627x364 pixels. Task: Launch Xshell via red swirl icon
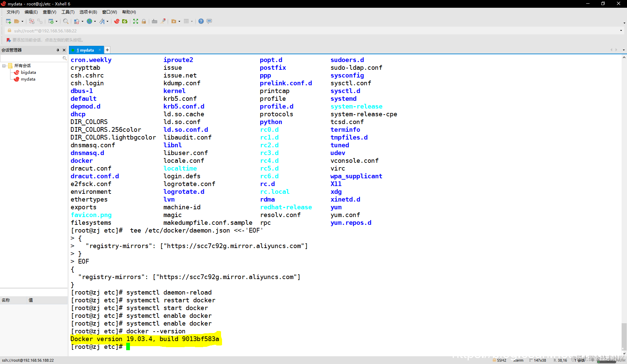117,21
